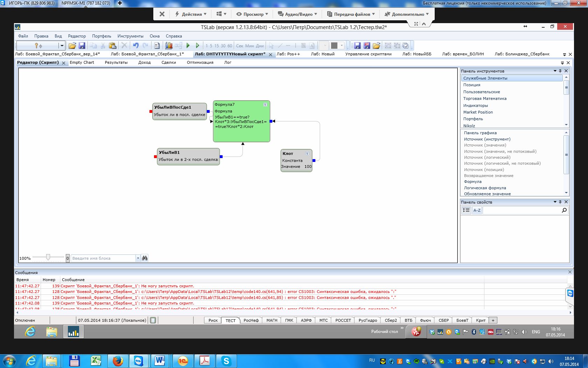Click the zoom slider handle at 100%
Screen dimensions: 588x368
48,257
